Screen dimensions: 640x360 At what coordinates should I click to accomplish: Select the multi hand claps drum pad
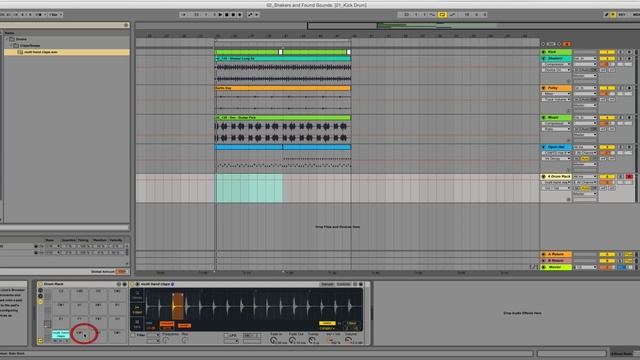point(61,335)
